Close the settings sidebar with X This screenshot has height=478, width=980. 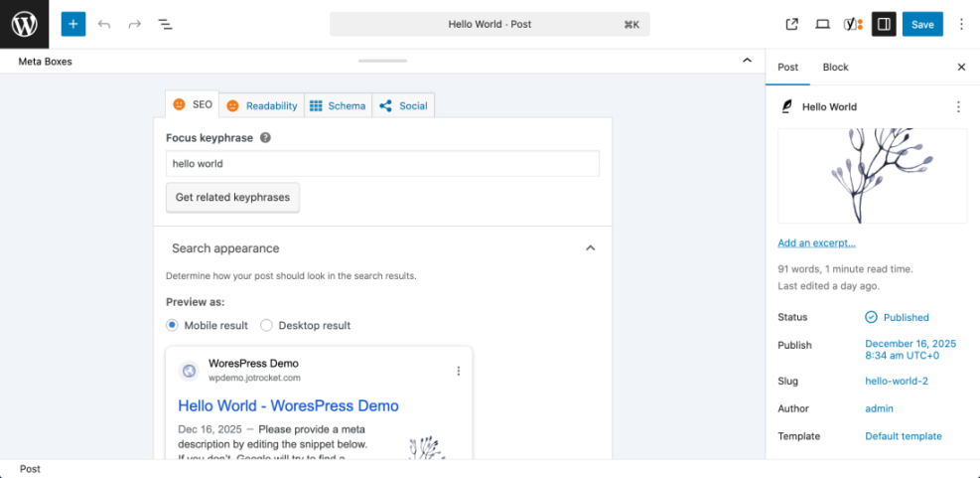tap(961, 67)
